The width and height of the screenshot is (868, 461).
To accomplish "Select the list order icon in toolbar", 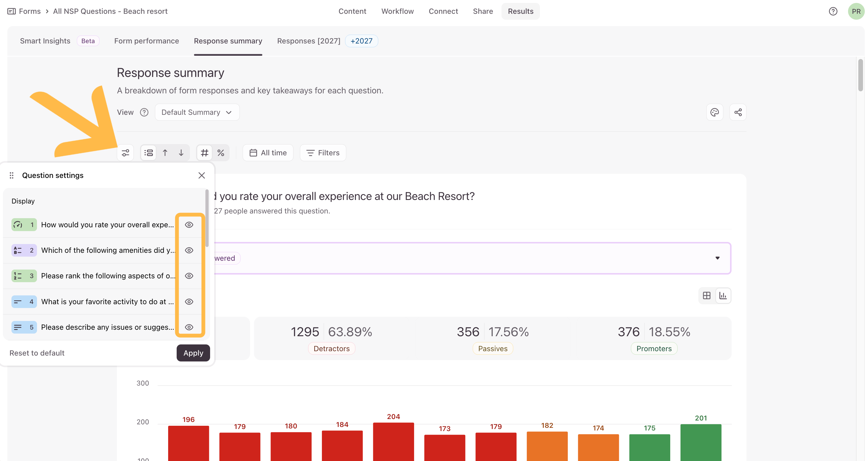I will (148, 153).
